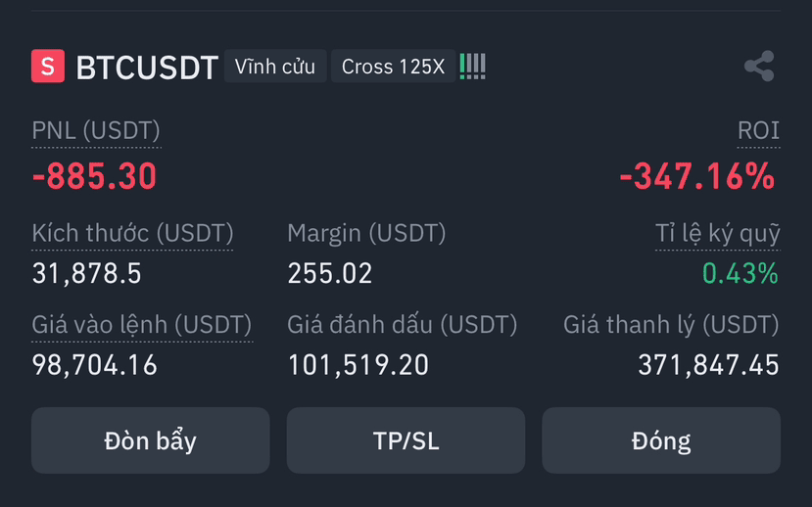This screenshot has width=812, height=507.
Task: Tap the liquidation price 371,847.45
Action: click(708, 365)
